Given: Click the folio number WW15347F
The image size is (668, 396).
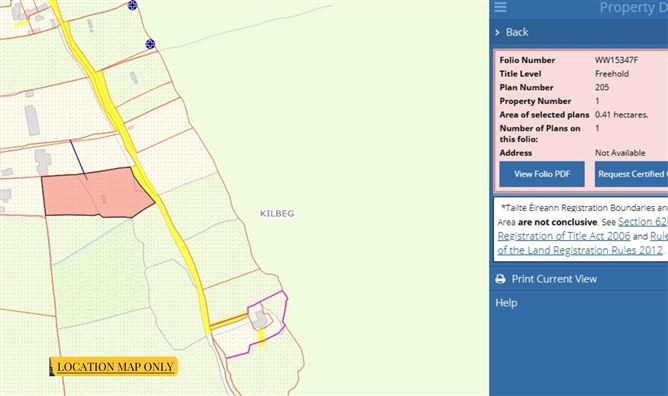Looking at the screenshot, I should coord(616,60).
